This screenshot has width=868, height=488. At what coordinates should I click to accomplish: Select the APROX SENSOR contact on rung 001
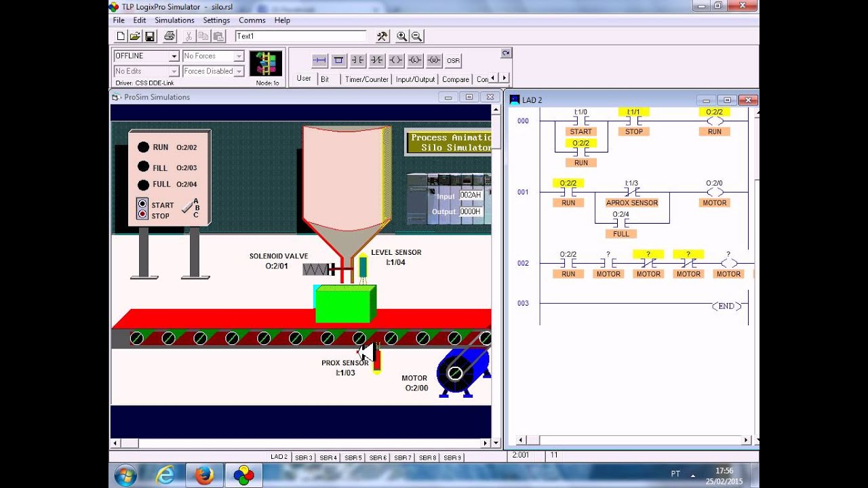(x=632, y=192)
